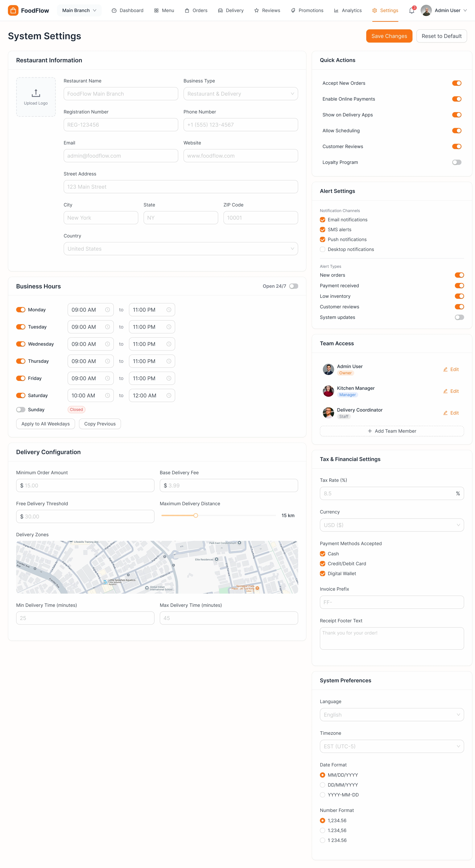Click the FoodFlow shopping bag logo
Viewport: 475px width, 868px height.
tap(13, 10)
